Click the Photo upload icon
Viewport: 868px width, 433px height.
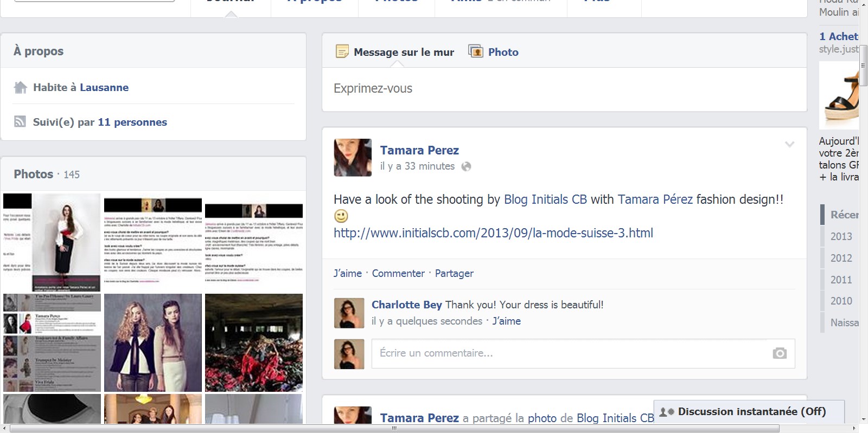(x=476, y=51)
